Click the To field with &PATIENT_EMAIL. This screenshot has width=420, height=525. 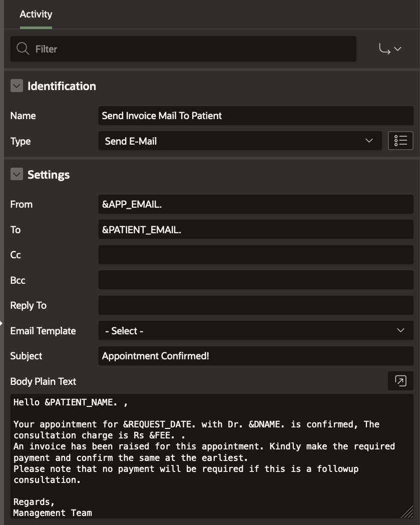[256, 230]
